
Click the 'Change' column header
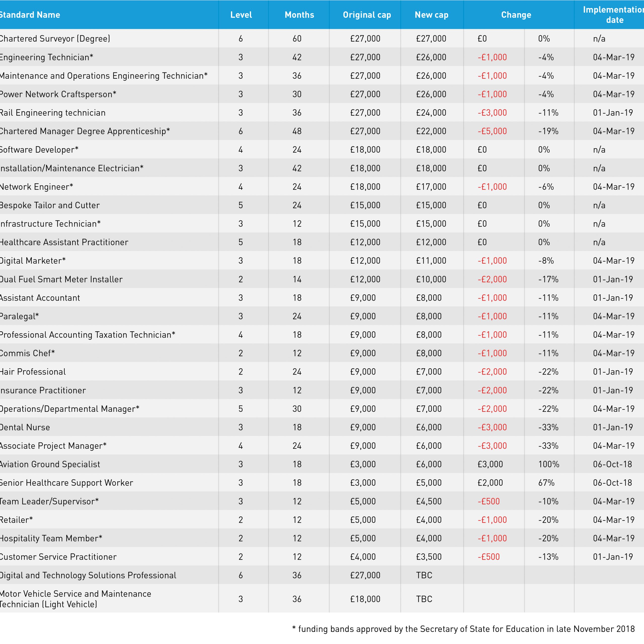coord(516,15)
